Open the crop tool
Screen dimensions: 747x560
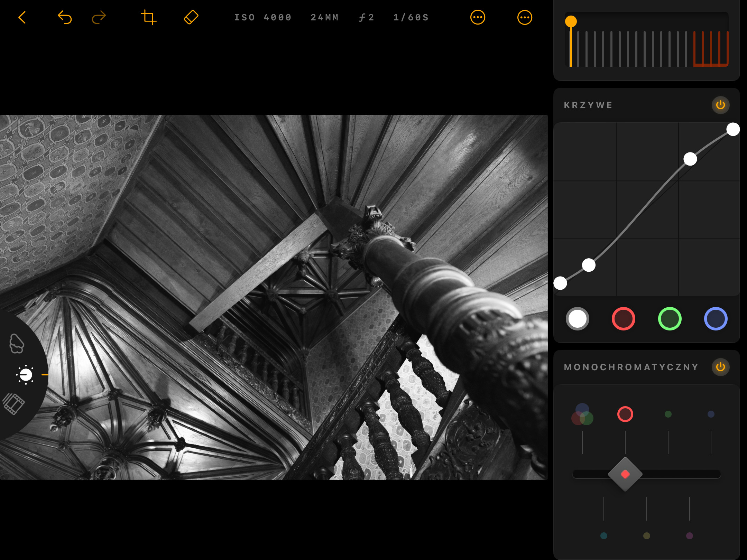[x=149, y=17]
